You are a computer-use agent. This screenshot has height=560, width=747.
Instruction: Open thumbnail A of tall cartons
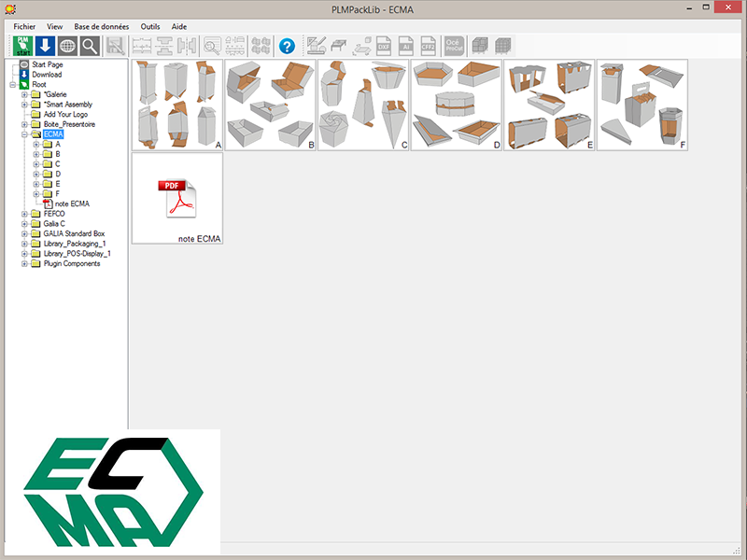177,105
